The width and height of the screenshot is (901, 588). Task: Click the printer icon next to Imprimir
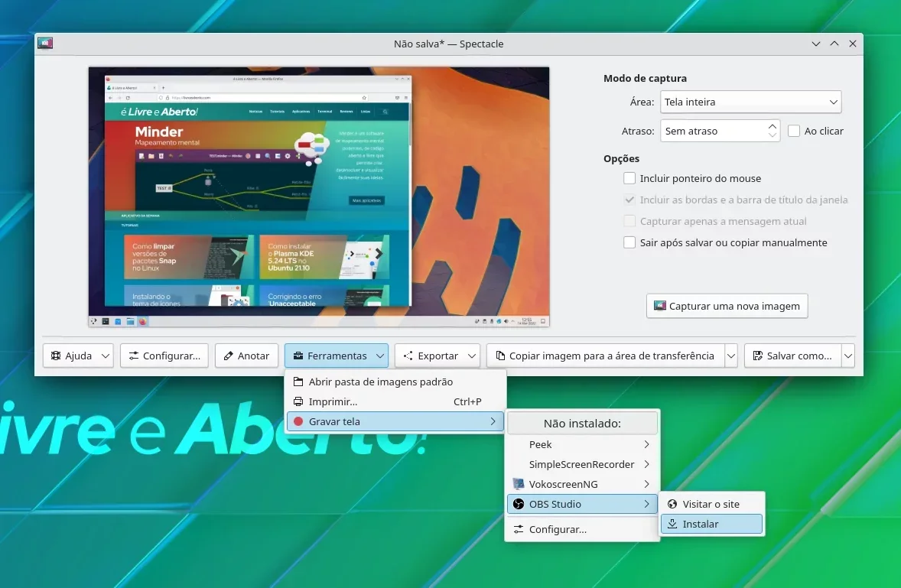(298, 401)
